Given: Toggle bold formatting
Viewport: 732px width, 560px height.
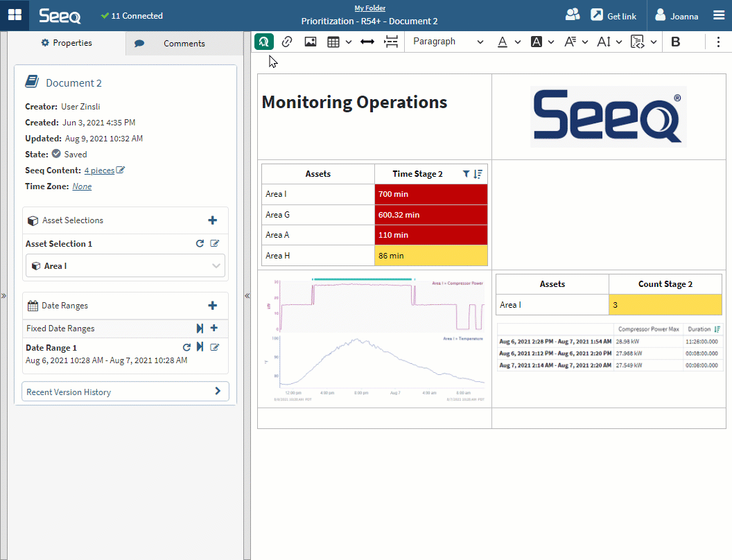Looking at the screenshot, I should click(676, 42).
